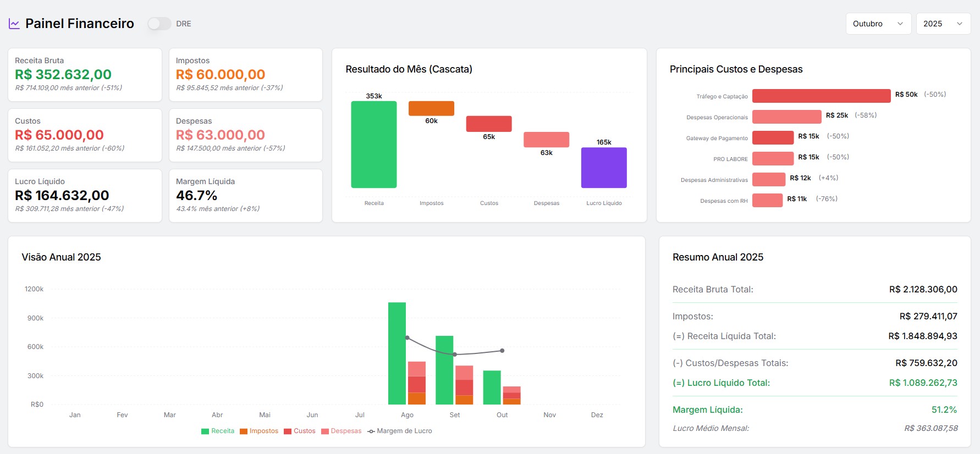Click the Impostos value R$ 60.000,00

click(x=221, y=74)
